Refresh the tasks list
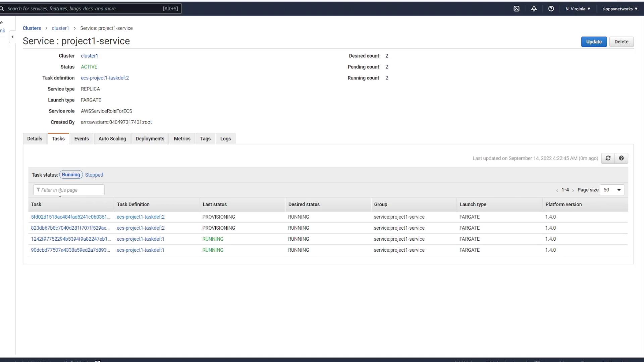The height and width of the screenshot is (362, 644). tap(608, 158)
